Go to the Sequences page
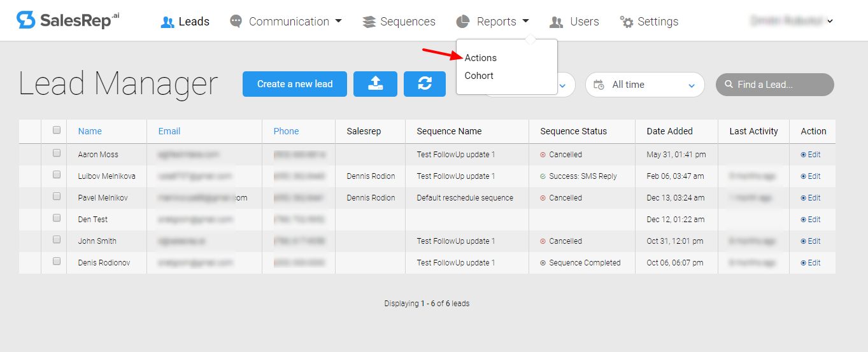Viewport: 868px width, 352px height. 399,22
